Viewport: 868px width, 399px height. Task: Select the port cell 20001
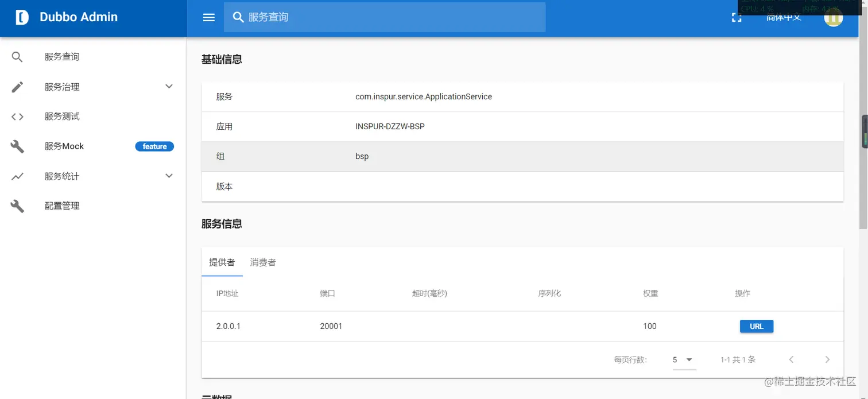331,326
